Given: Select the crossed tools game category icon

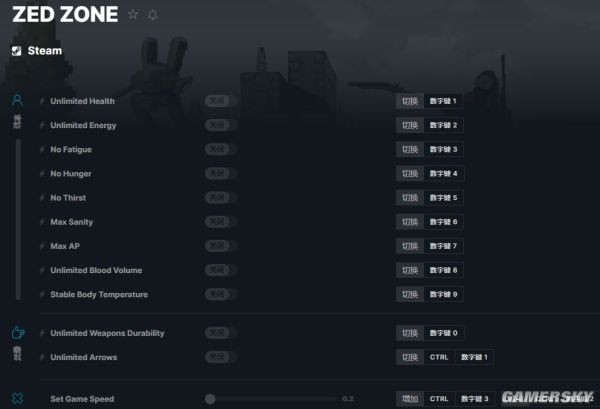Looking at the screenshot, I should [17, 399].
